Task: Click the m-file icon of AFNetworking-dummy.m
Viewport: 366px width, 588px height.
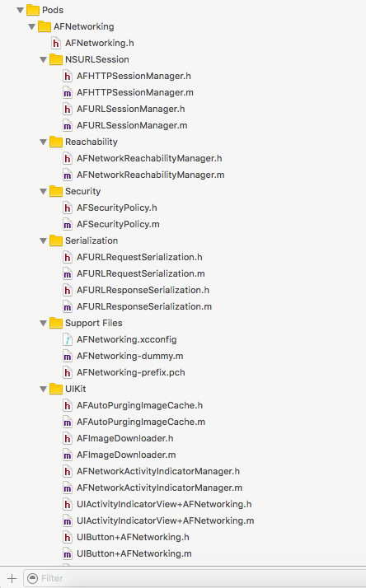Action: (x=68, y=357)
